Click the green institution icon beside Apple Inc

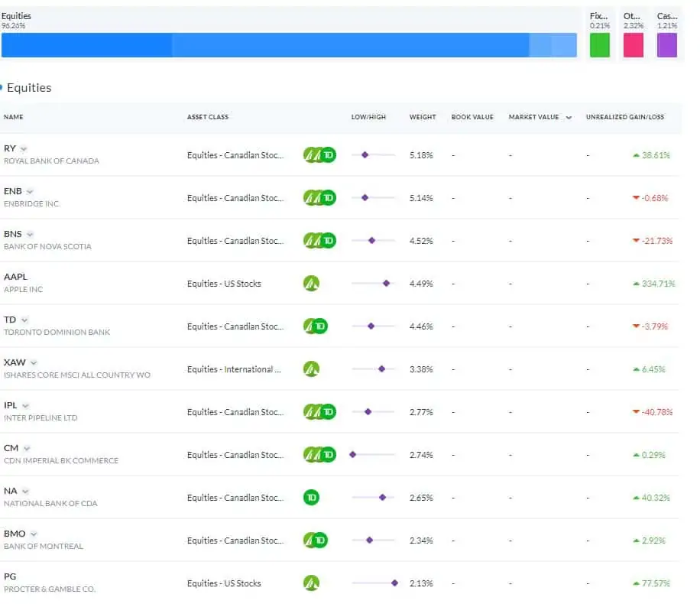coord(311,284)
